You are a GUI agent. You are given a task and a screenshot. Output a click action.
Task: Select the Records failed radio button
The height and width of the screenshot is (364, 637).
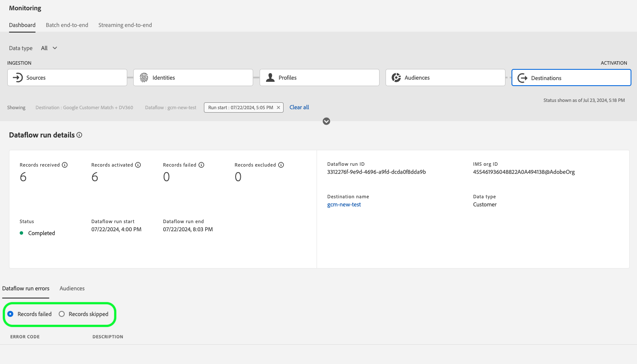(11, 314)
